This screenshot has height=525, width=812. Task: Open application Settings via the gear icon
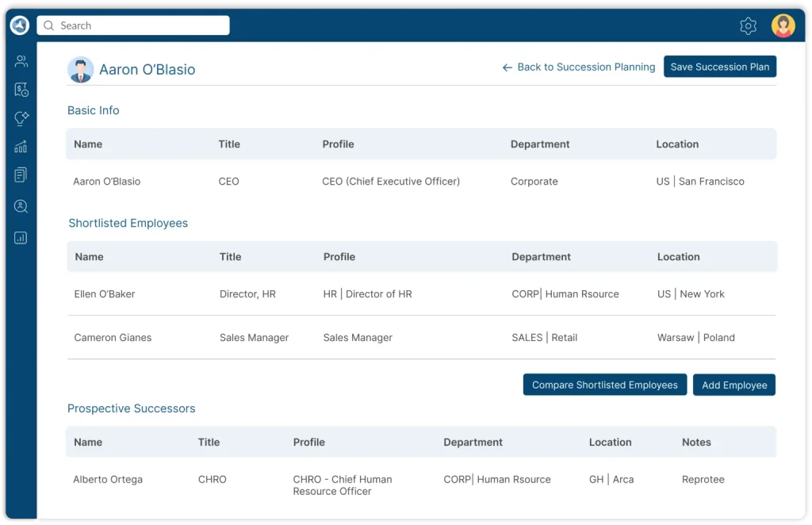pyautogui.click(x=748, y=25)
